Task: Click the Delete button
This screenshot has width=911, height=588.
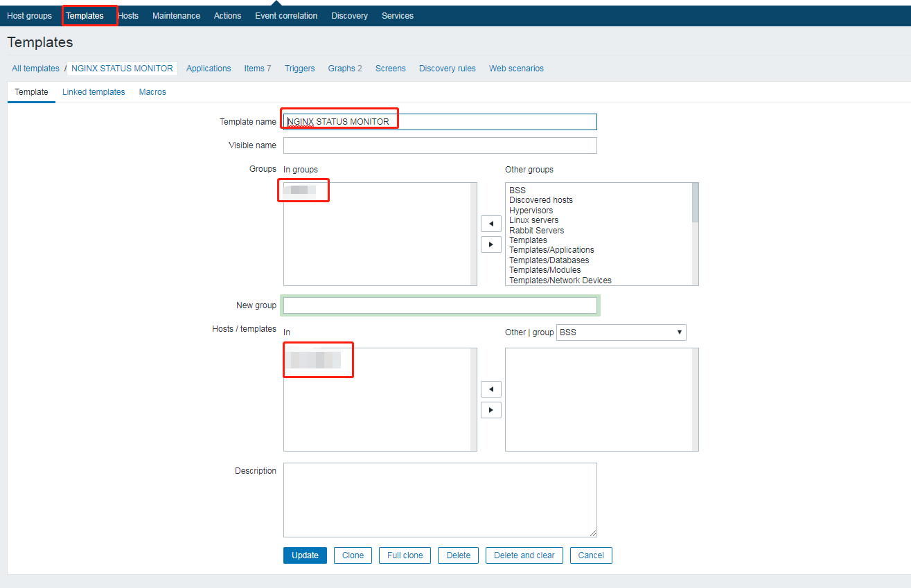Action: 459,555
